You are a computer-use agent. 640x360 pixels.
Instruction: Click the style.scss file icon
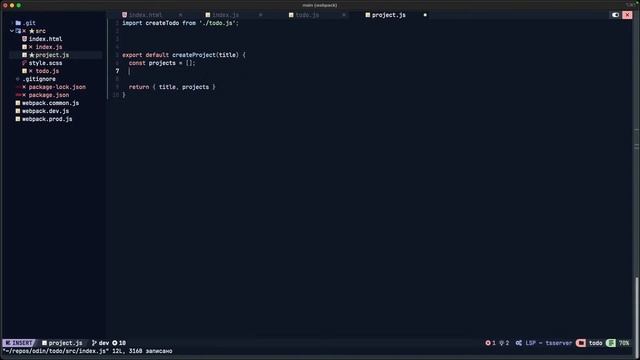pos(24,63)
